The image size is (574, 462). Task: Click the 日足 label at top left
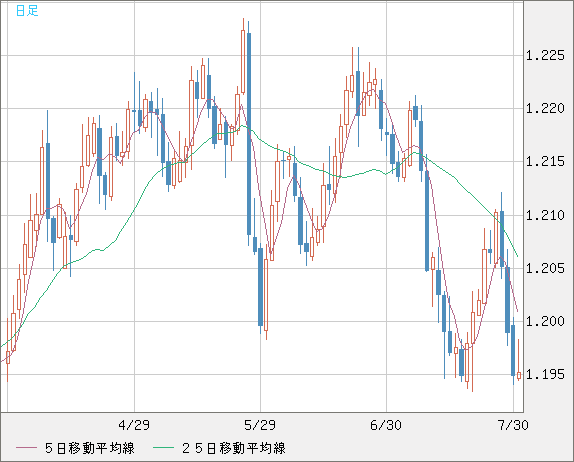27,11
